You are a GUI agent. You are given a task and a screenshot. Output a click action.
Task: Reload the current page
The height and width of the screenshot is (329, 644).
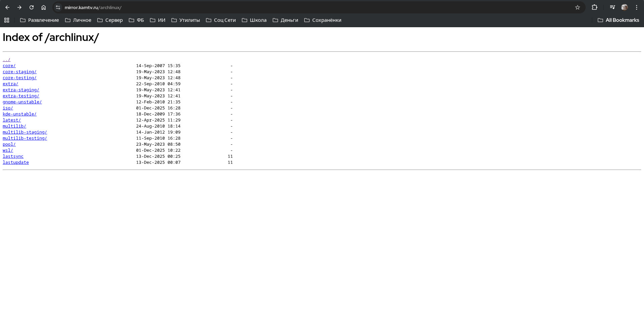(32, 7)
